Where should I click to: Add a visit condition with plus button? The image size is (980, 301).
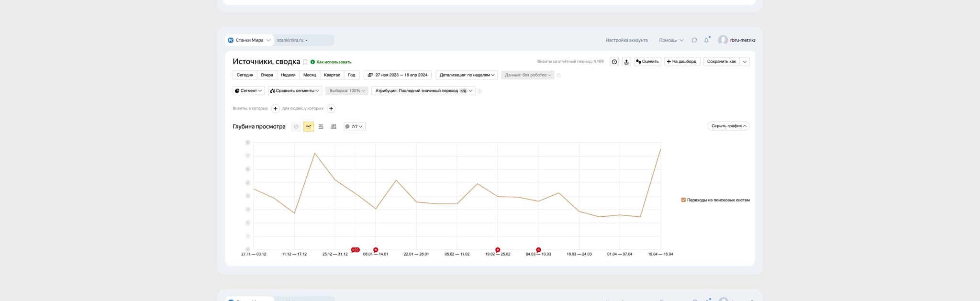275,109
